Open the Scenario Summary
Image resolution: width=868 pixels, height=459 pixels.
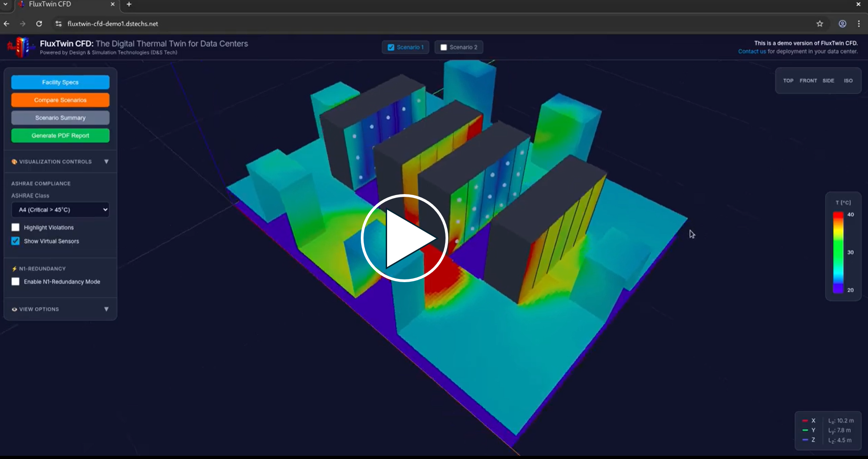[60, 117]
